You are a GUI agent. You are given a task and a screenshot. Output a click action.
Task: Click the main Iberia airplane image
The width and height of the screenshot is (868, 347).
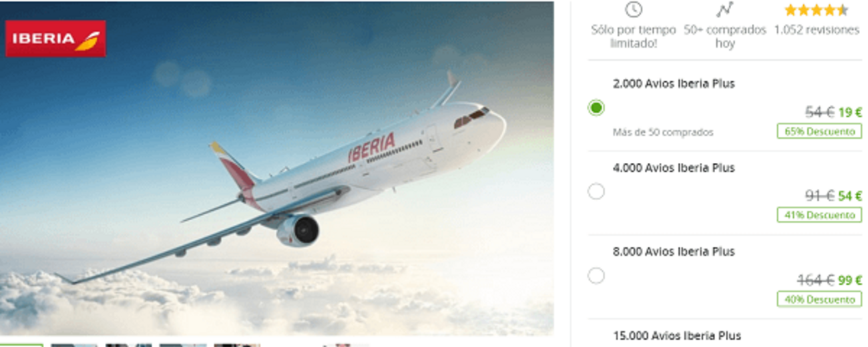pos(276,167)
